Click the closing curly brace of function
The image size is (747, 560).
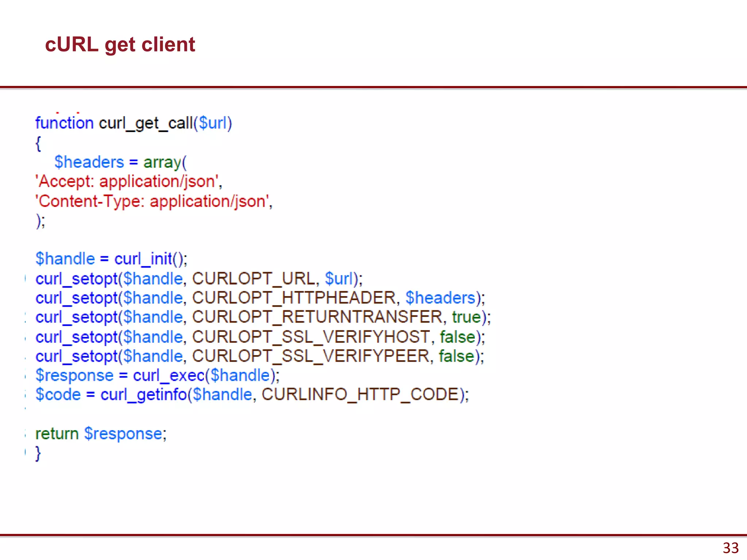(x=38, y=453)
